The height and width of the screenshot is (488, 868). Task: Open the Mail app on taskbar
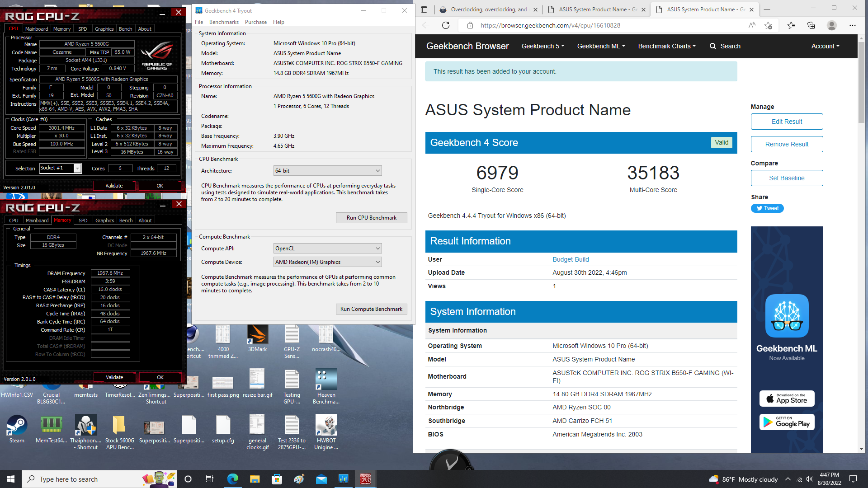[x=321, y=479]
